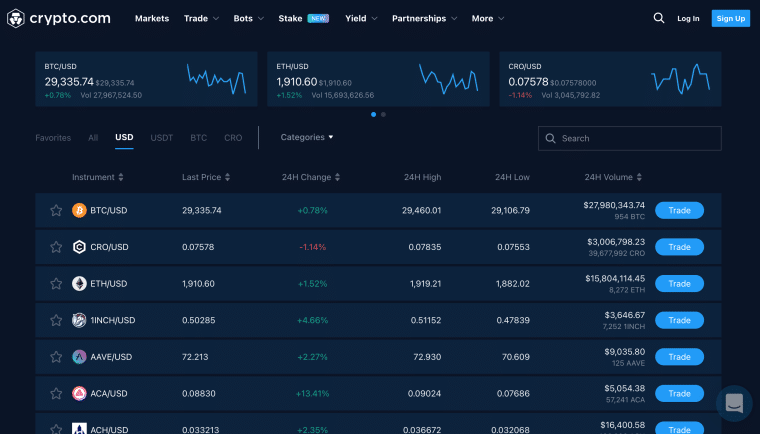
Task: Switch to the BTC tab
Action: [x=198, y=138]
